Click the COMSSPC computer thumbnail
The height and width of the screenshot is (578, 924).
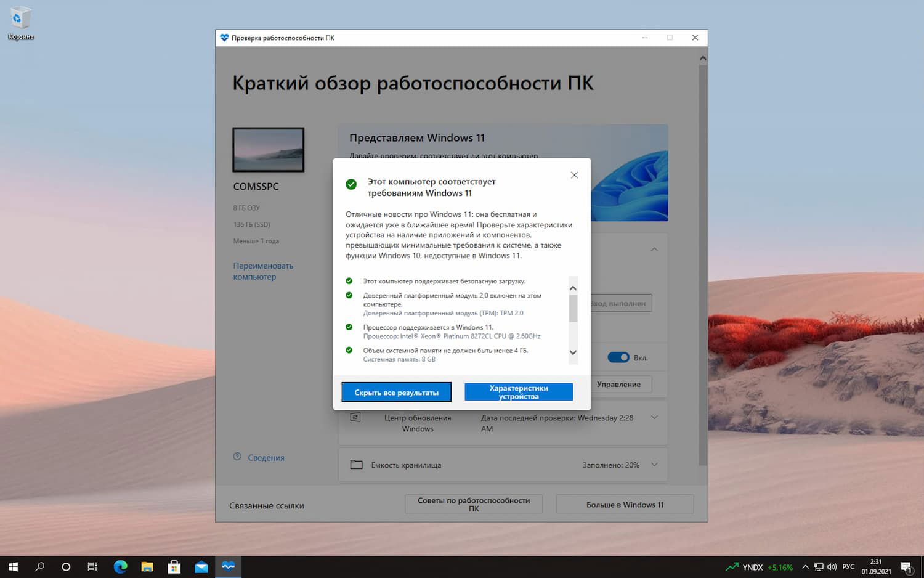tap(268, 150)
